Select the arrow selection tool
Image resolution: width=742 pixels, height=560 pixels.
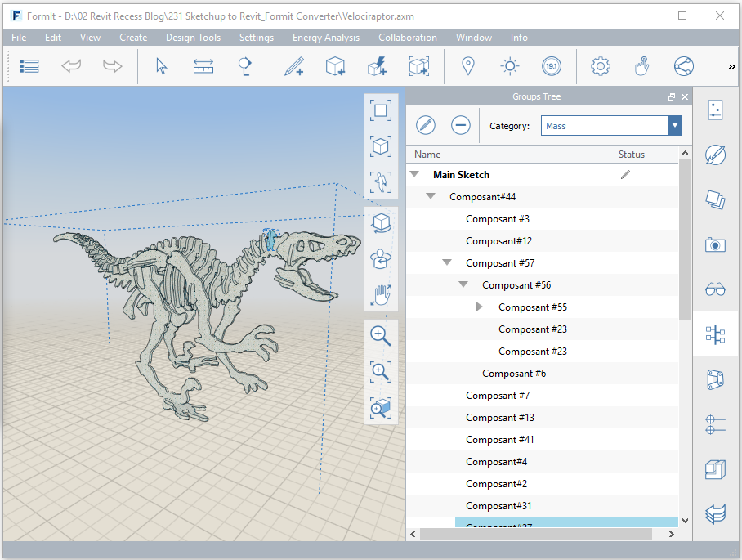tap(161, 65)
